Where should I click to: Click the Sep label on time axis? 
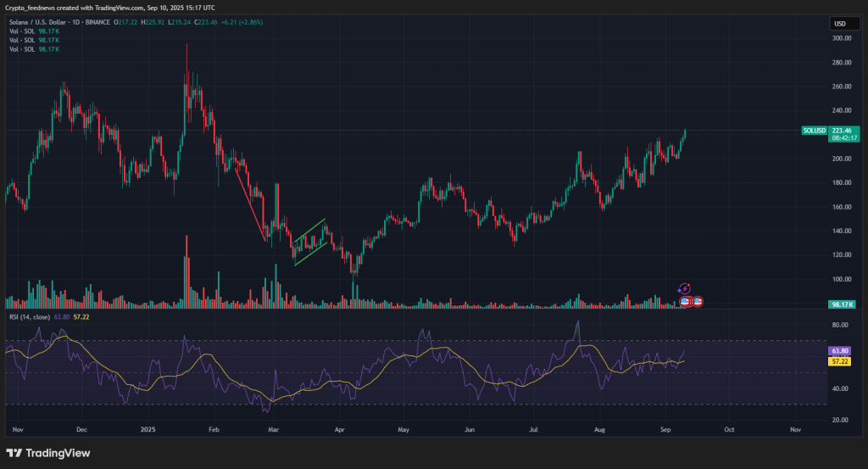coord(666,430)
